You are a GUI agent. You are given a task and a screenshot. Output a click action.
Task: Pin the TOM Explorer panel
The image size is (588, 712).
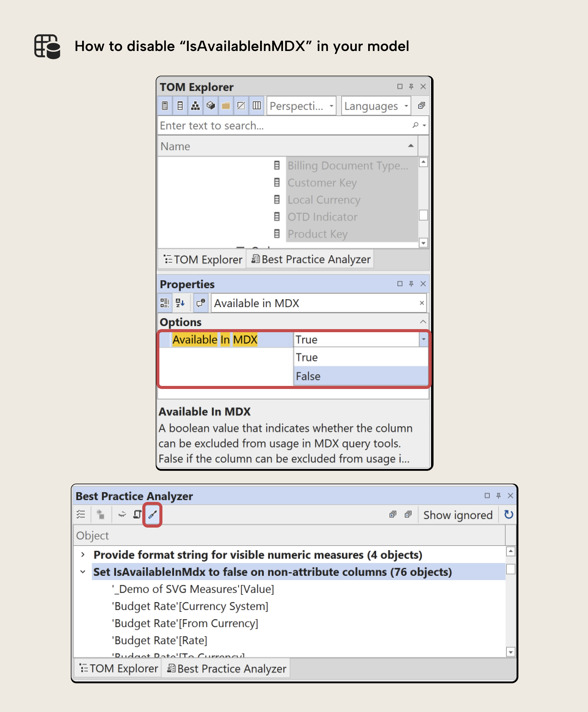click(411, 86)
